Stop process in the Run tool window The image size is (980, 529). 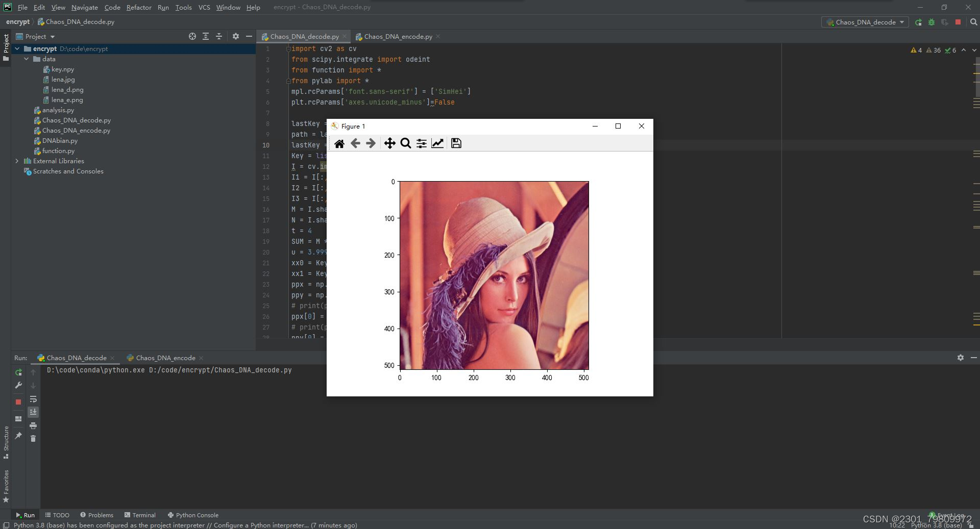point(18,402)
